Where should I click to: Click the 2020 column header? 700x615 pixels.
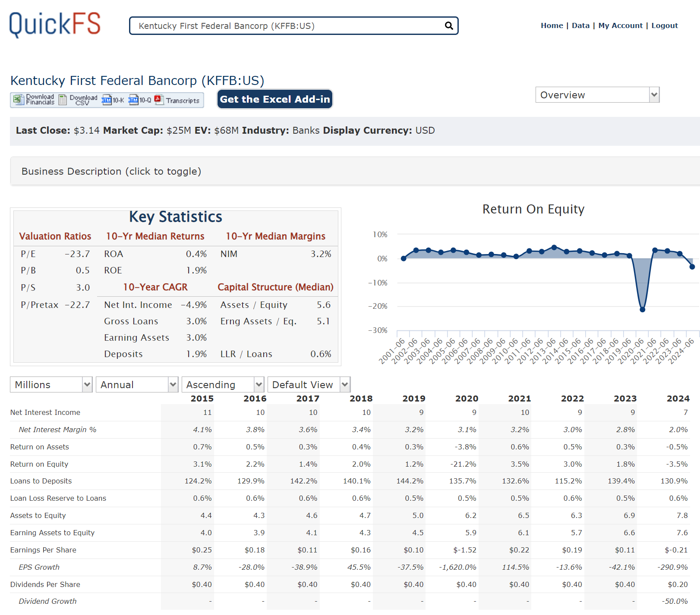pyautogui.click(x=467, y=398)
